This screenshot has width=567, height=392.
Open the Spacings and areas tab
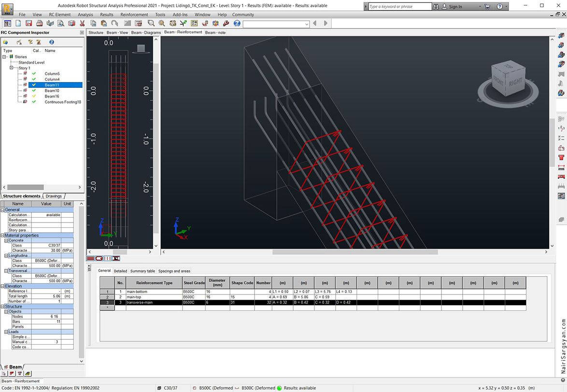(x=174, y=271)
